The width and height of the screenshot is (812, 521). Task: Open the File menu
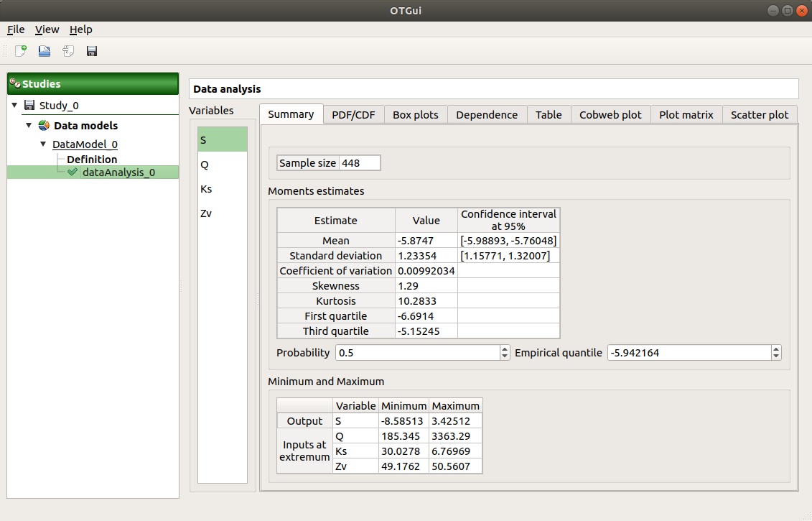(x=16, y=29)
